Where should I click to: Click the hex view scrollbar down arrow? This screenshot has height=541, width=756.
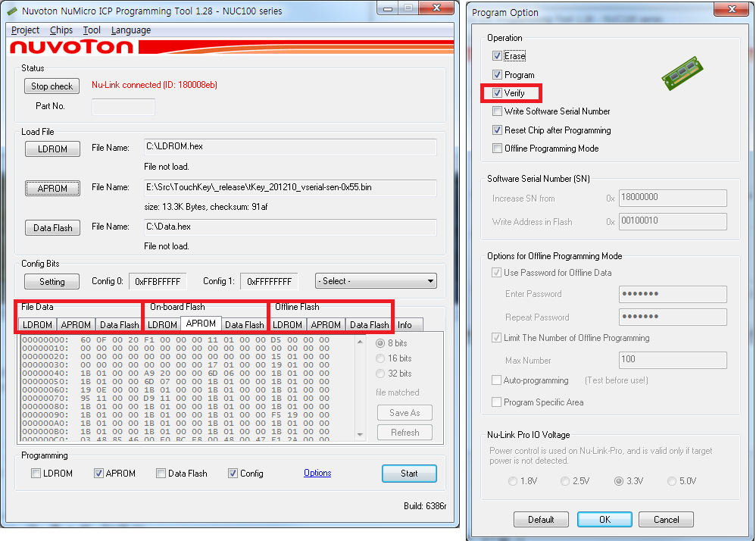(360, 434)
